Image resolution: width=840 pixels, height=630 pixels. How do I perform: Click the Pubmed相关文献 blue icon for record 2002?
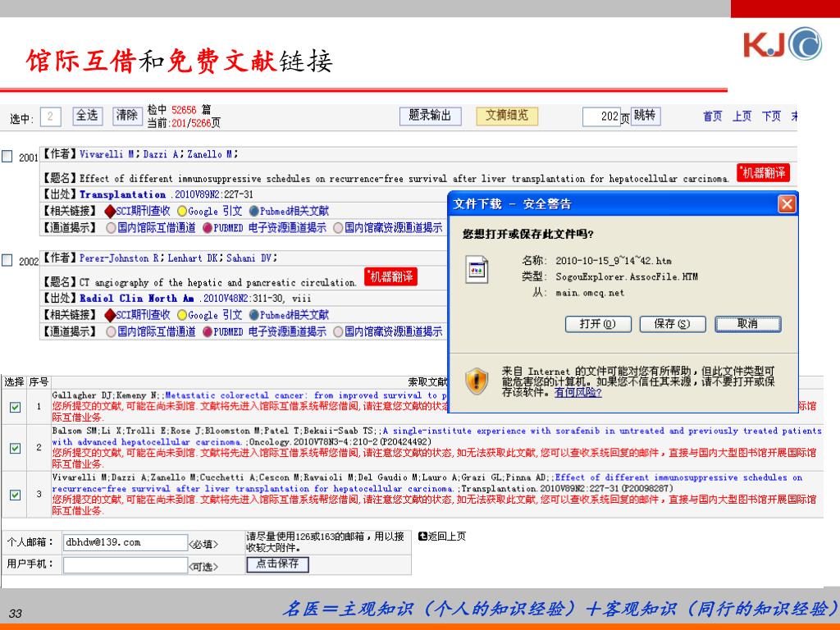pos(254,315)
